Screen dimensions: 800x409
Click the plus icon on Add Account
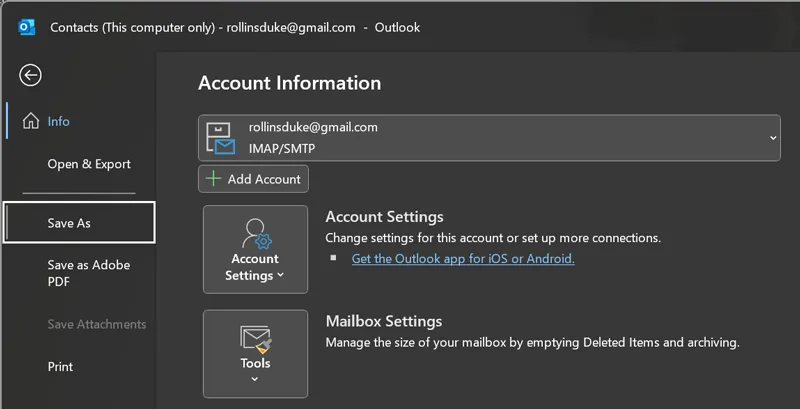213,179
